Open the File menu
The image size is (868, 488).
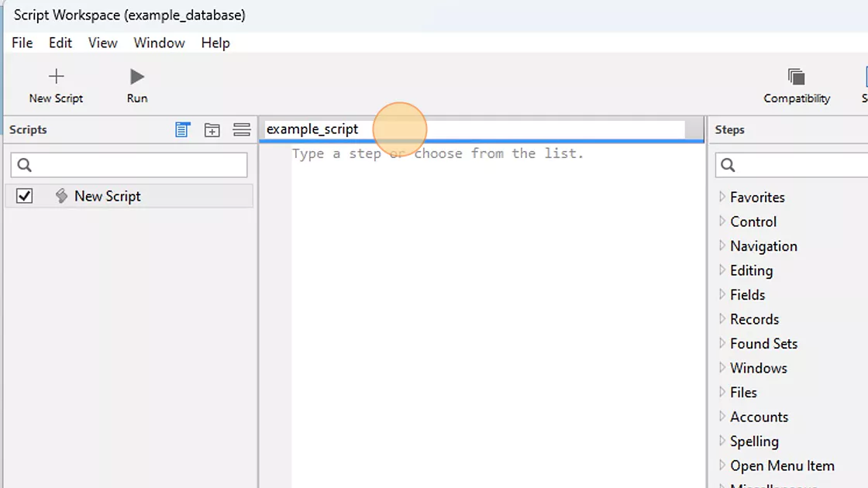22,43
